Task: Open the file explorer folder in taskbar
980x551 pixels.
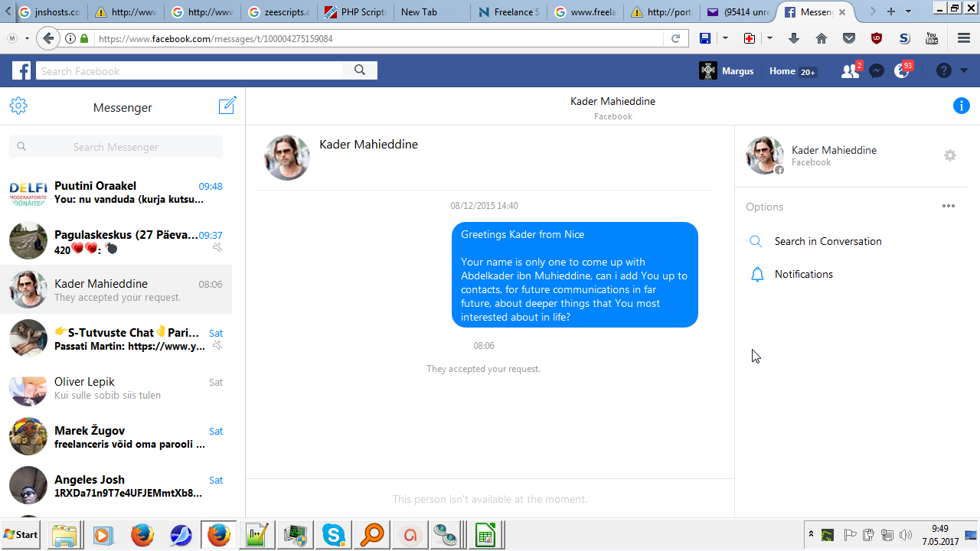Action: coord(65,534)
